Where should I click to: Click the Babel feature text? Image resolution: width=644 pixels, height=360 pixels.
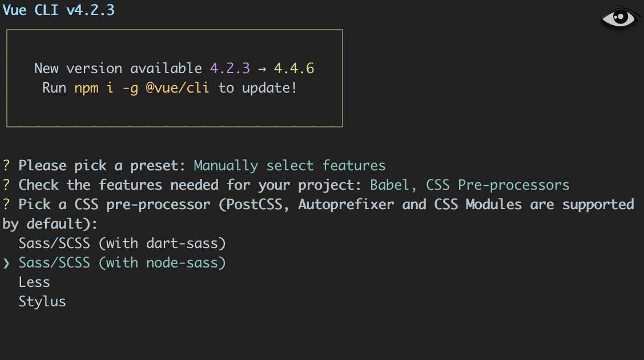(389, 185)
